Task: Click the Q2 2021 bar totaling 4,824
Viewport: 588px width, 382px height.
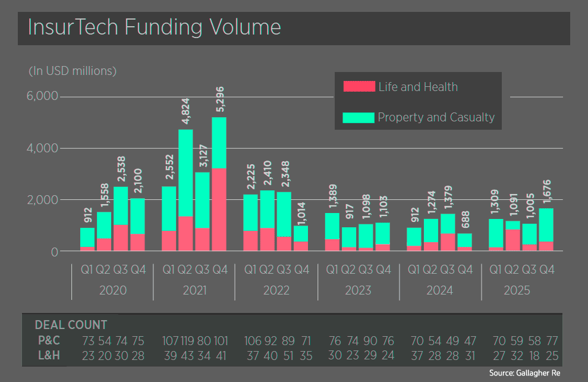Action: pos(185,190)
